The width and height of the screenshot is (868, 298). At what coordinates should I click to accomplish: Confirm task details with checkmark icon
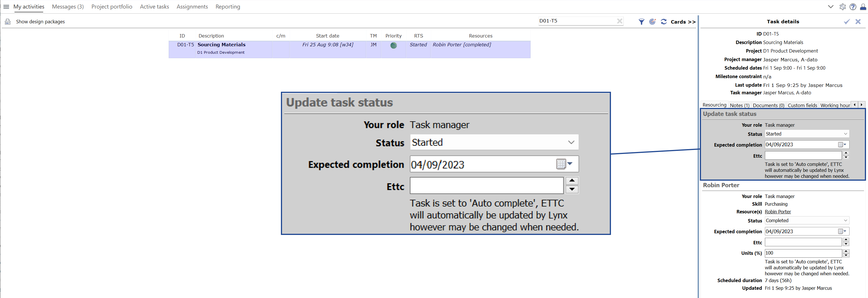point(846,22)
